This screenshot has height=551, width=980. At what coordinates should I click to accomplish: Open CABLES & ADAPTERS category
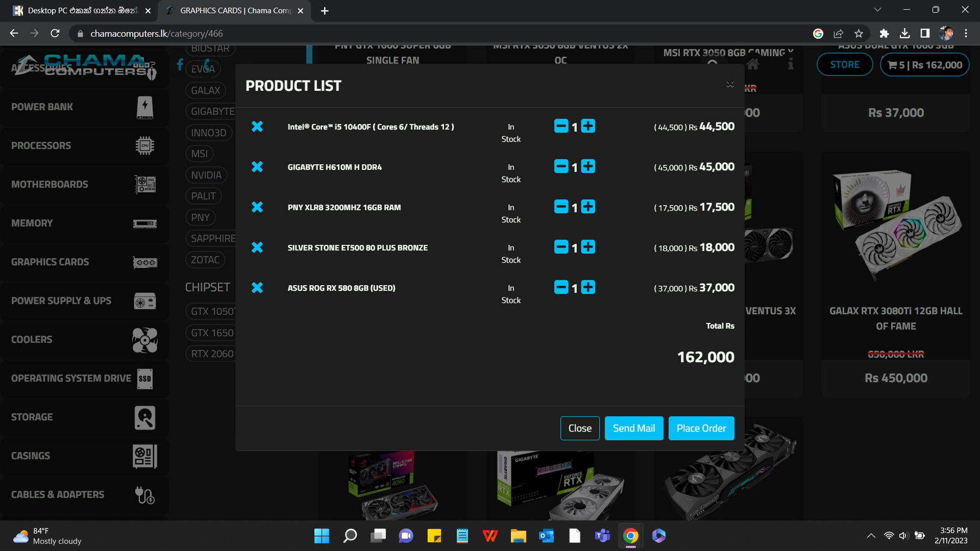84,495
